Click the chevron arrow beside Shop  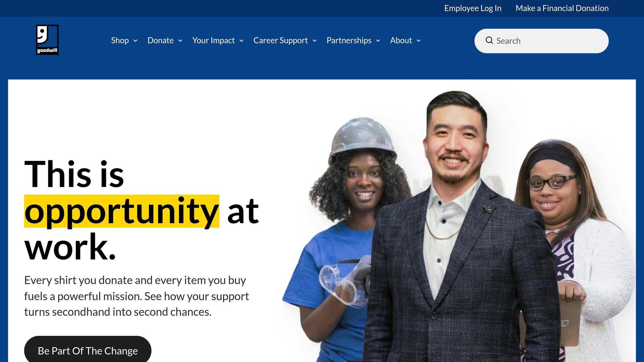pyautogui.click(x=135, y=41)
